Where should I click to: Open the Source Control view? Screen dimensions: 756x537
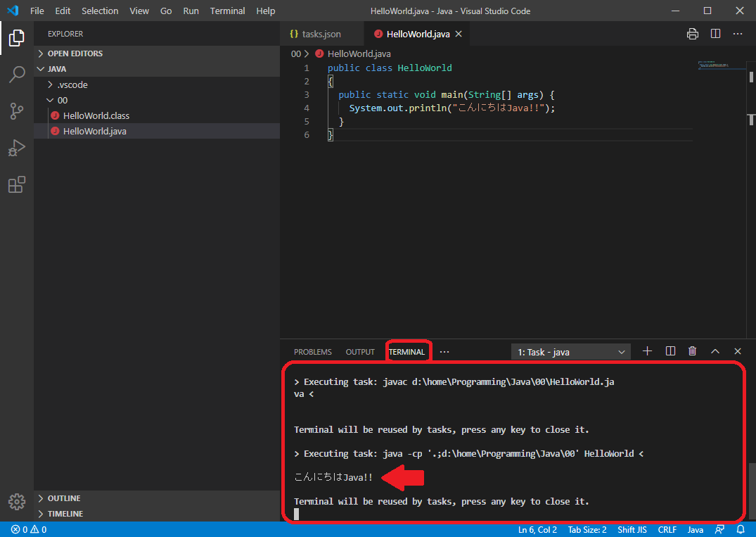[x=17, y=111]
